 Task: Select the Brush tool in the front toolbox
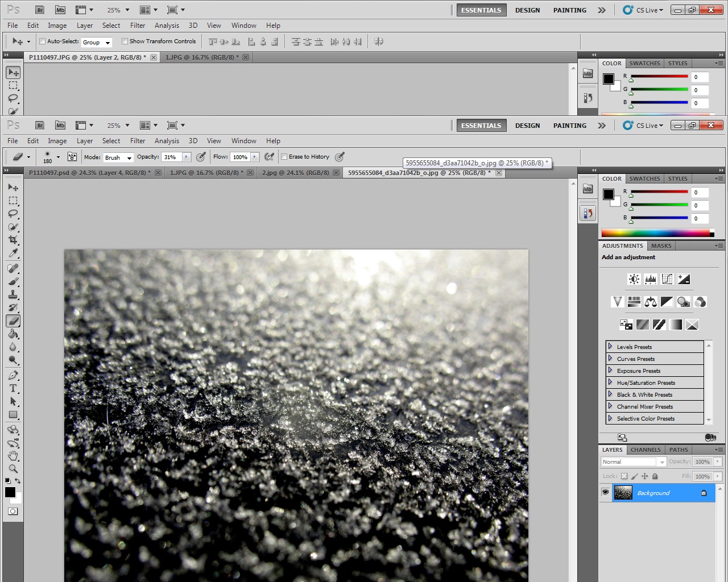13,281
